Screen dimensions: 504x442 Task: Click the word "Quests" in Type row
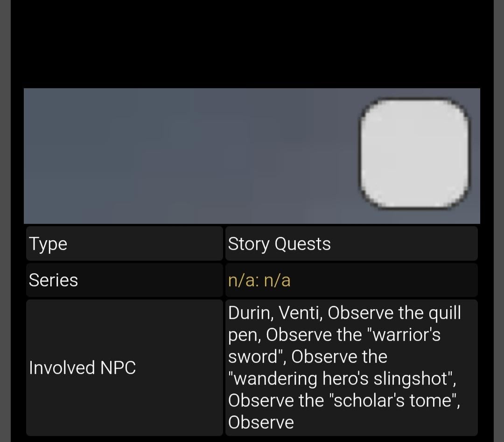pos(302,244)
